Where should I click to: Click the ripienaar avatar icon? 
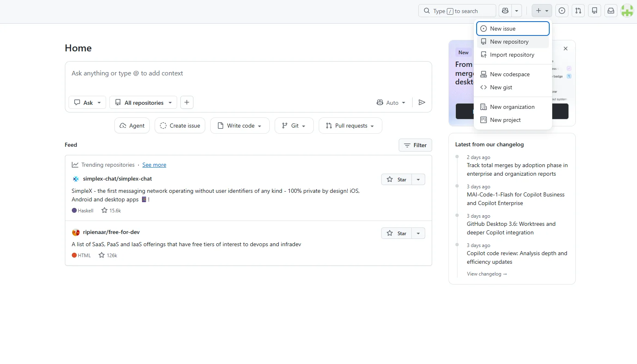coord(76,232)
